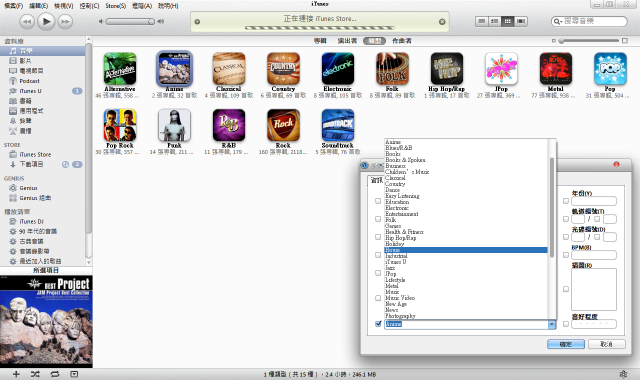Toggle shuffle icon in bottom bar
Viewport: 640px width, 380px height.
pos(35,374)
